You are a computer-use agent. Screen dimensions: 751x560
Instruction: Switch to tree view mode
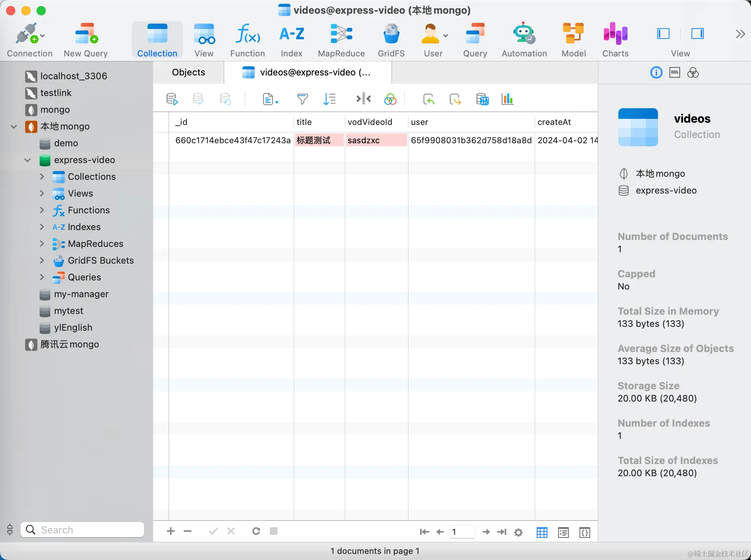[x=563, y=532]
